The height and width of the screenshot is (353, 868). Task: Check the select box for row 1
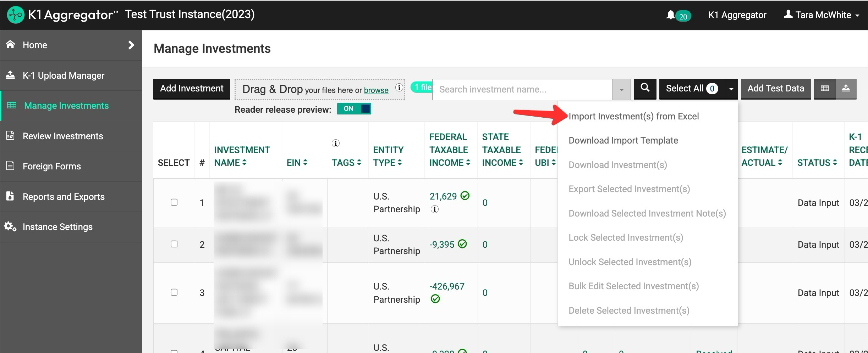pyautogui.click(x=174, y=202)
